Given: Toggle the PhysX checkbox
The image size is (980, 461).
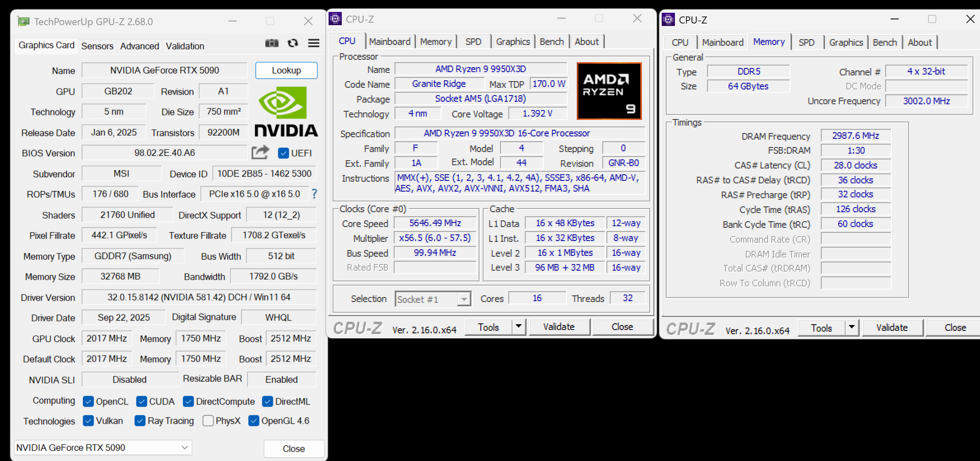Looking at the screenshot, I should point(208,421).
